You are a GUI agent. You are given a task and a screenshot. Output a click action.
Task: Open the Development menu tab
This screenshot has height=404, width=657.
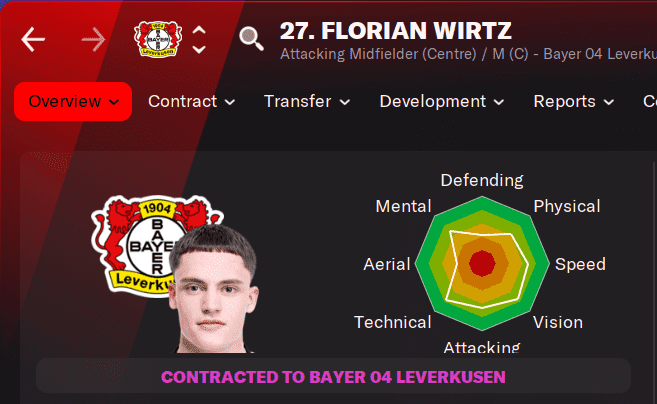(x=442, y=101)
